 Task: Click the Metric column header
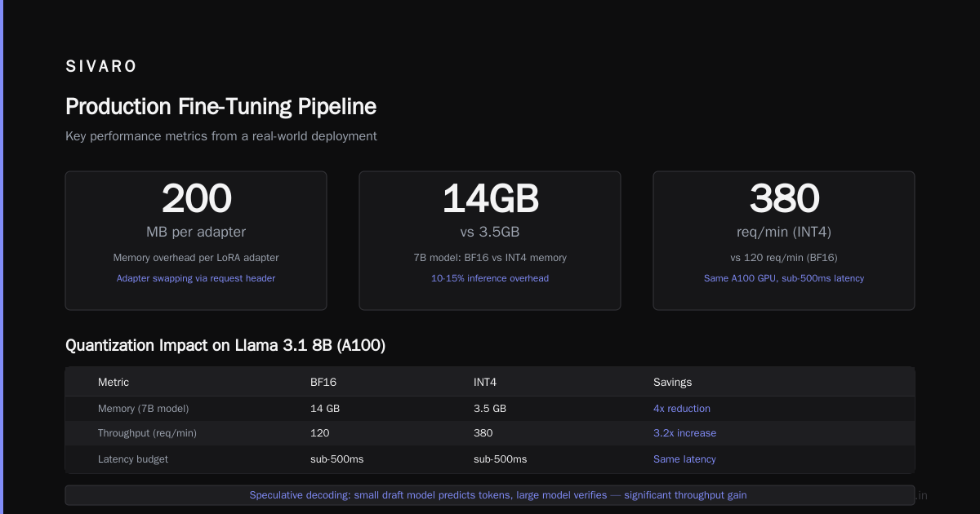[114, 382]
